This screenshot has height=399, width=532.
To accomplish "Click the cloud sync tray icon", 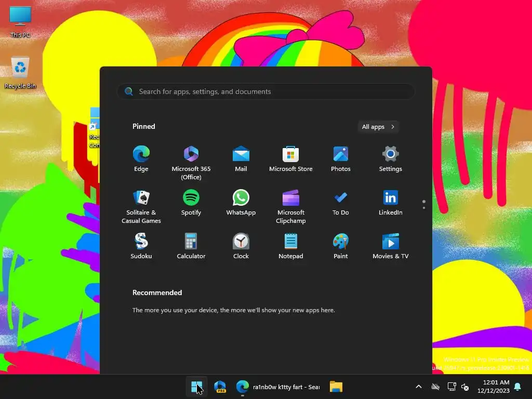I will pos(435,387).
